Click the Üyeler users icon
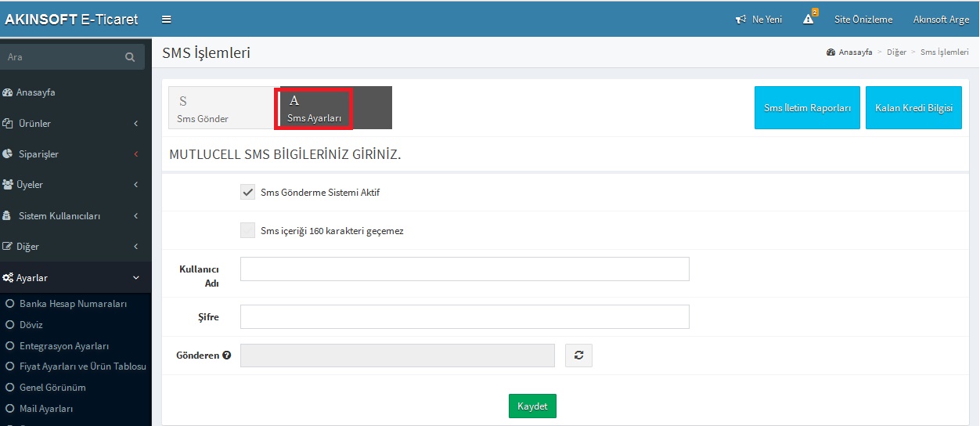980x426 pixels. (8, 185)
